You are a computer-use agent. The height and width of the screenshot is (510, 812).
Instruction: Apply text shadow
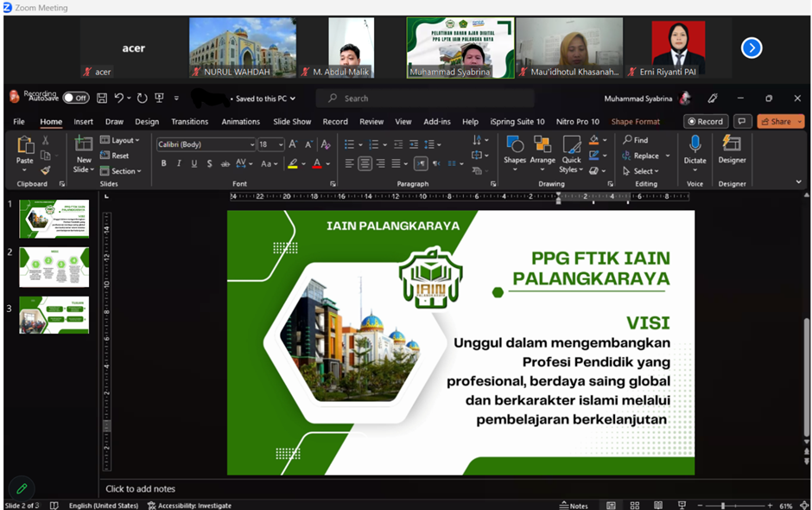[x=209, y=163]
